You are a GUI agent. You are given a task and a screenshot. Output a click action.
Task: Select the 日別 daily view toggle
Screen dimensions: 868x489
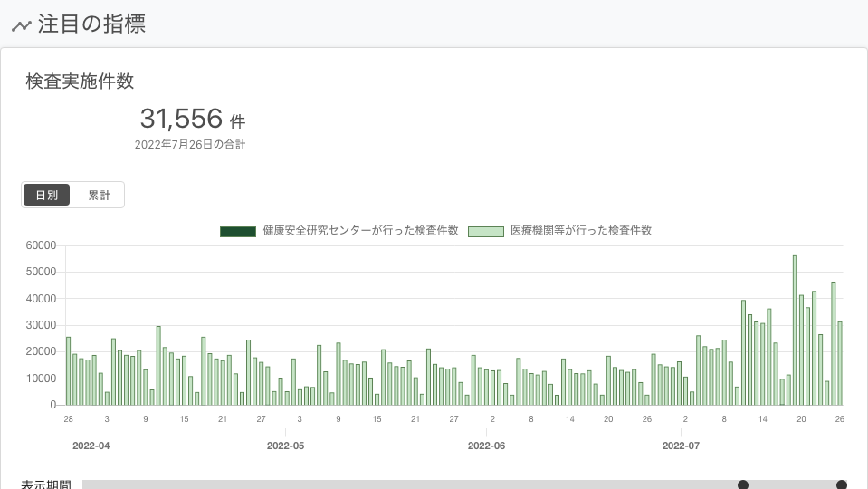(x=46, y=195)
